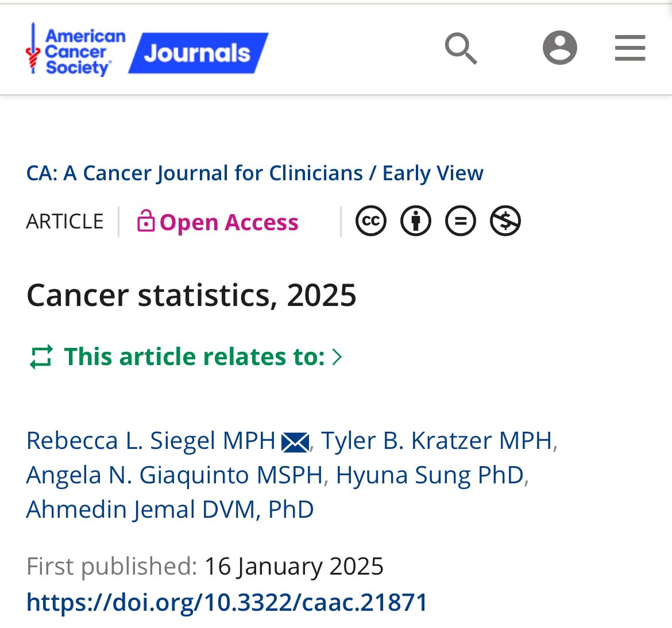
Task: Open the doi.org/10.3322/caac.21871 link
Action: [x=227, y=602]
